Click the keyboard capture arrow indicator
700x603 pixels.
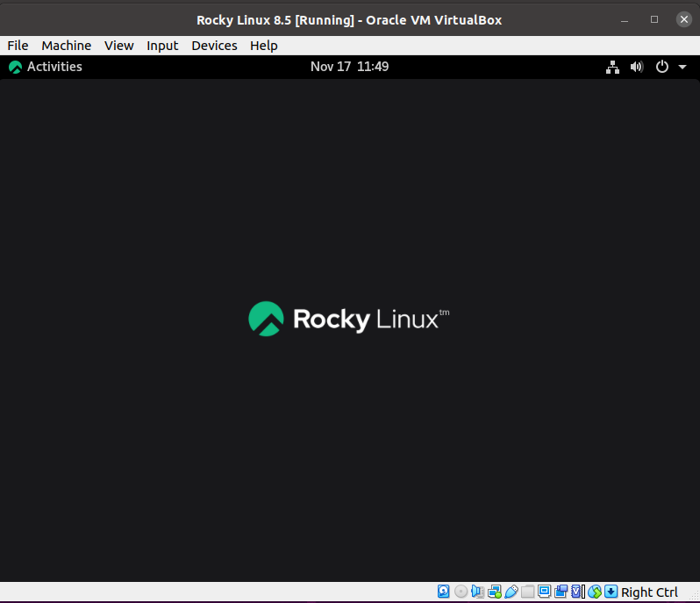coord(611,592)
